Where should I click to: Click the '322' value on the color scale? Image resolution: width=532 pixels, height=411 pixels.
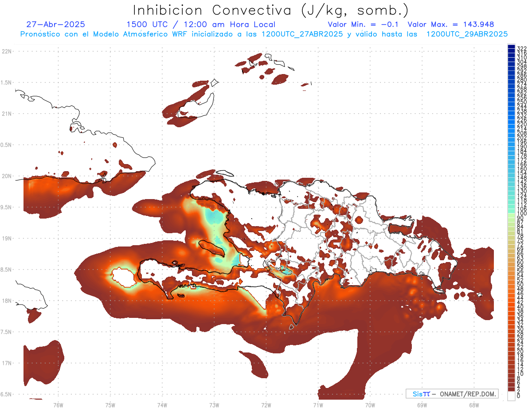click(522, 48)
